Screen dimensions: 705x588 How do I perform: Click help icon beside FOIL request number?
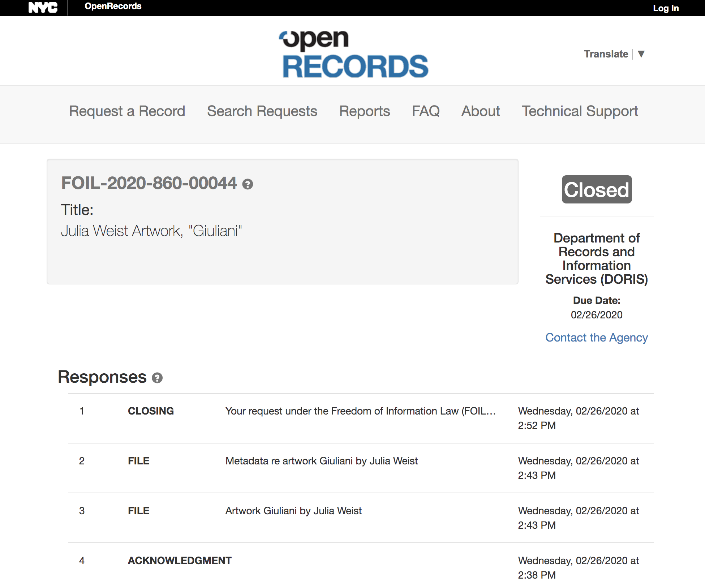(x=248, y=184)
